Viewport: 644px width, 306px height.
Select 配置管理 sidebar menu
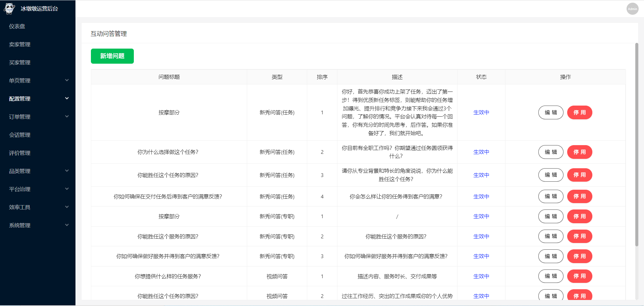point(19,99)
